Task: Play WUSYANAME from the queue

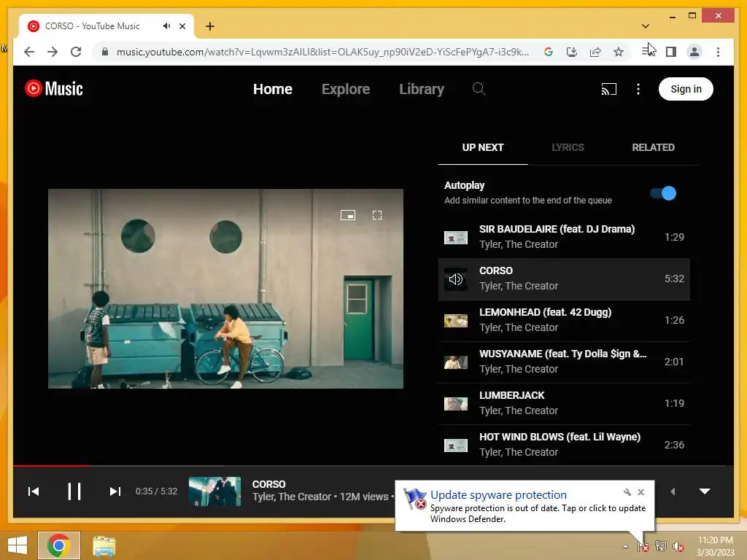Action: (564, 362)
